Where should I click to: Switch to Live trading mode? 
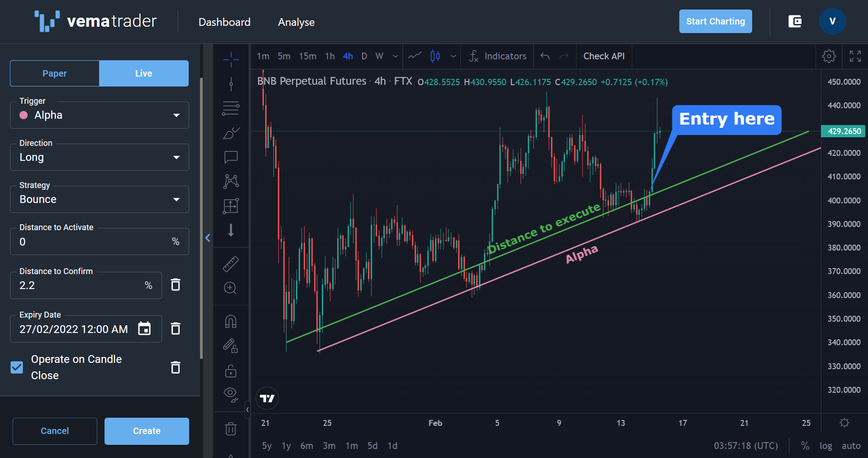144,73
